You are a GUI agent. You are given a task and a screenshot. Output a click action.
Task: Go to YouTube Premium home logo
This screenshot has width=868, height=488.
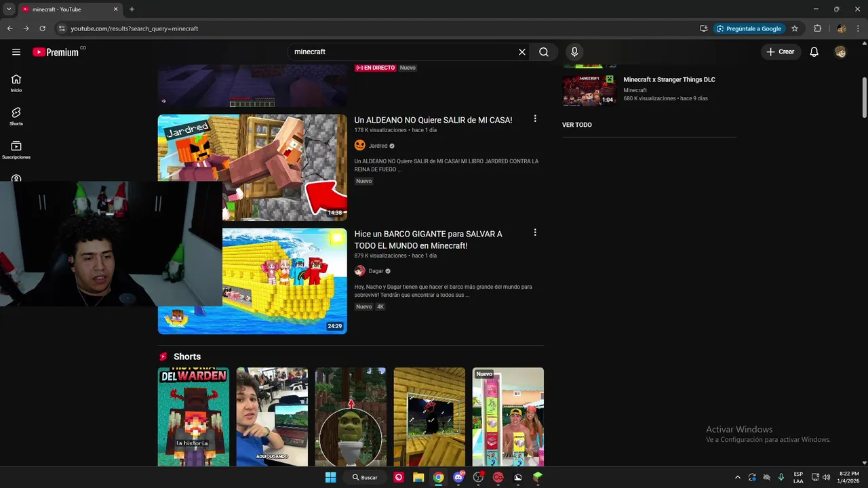click(56, 52)
